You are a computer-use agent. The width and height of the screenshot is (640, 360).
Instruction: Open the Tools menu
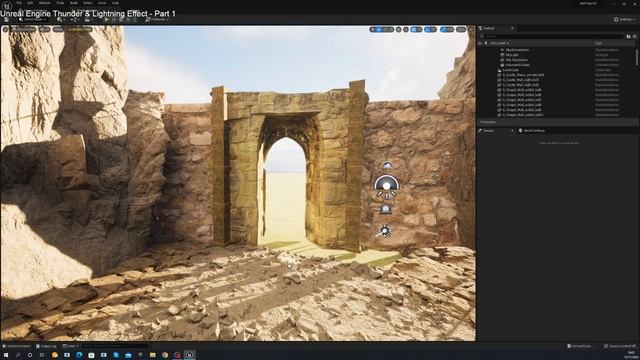[x=60, y=3]
